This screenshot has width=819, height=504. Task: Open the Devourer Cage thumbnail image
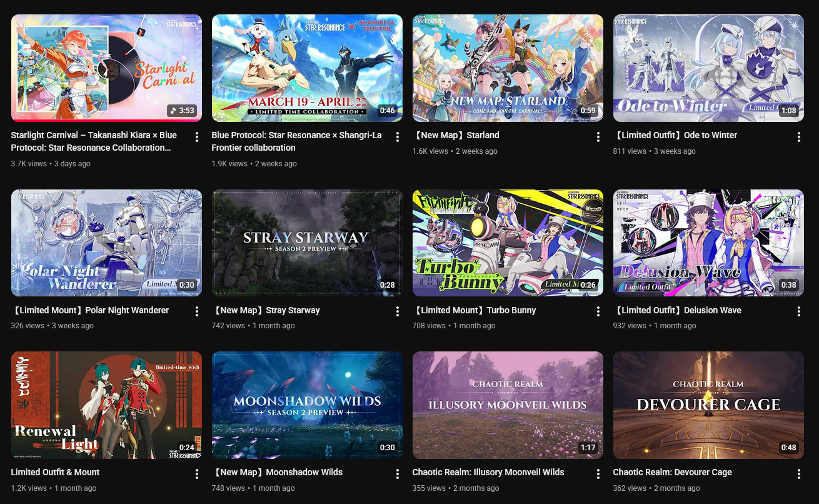pyautogui.click(x=708, y=405)
